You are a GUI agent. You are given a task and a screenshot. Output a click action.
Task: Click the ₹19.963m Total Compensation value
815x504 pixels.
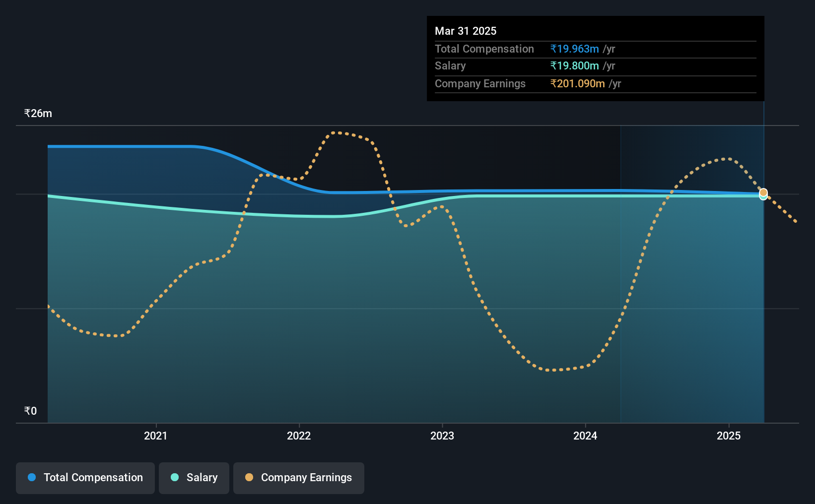pos(574,49)
